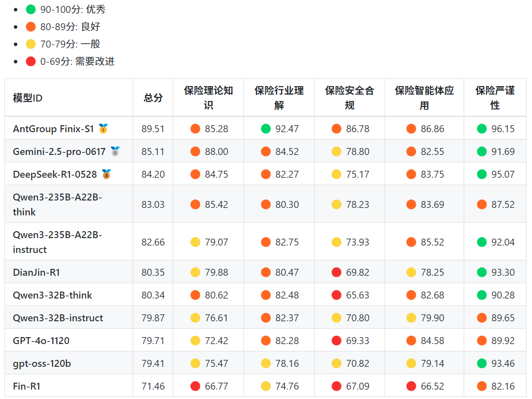This screenshot has width=532, height=399.
Task: Click the yellow dot next to score 79.07
Action: [x=195, y=242]
